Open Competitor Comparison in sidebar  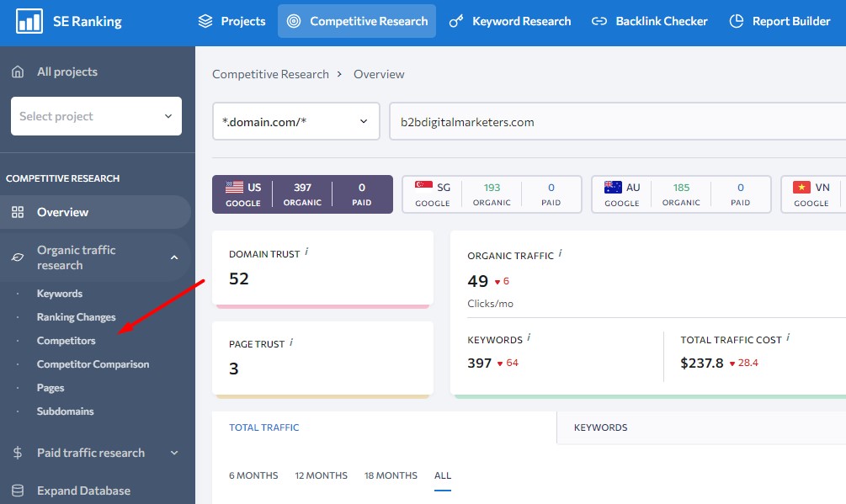click(x=93, y=364)
